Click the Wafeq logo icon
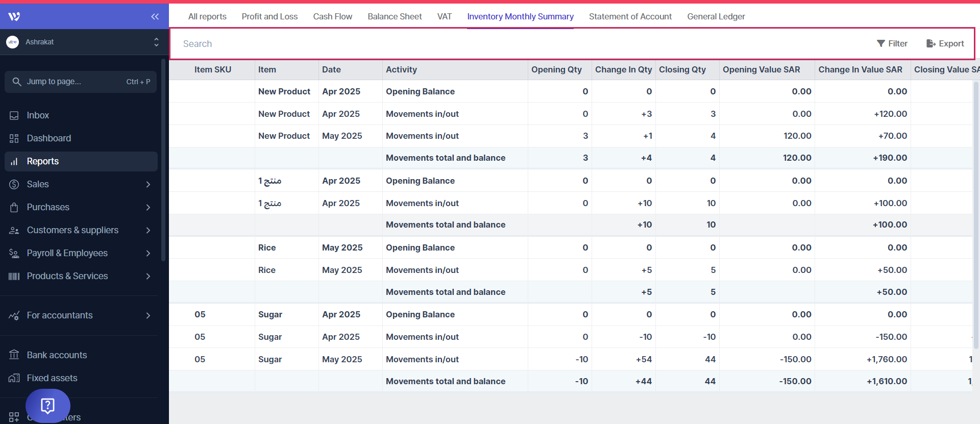Image resolution: width=980 pixels, height=424 pixels. coord(14,16)
